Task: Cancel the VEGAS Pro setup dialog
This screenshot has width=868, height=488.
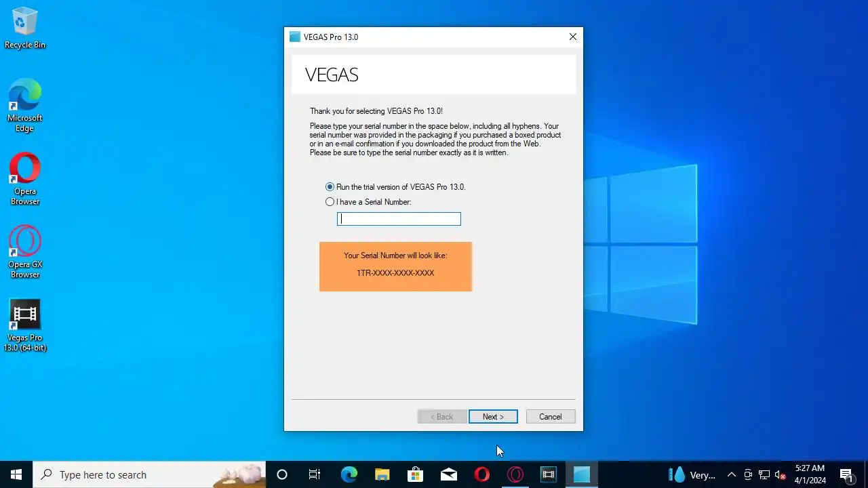Action: [x=551, y=417]
